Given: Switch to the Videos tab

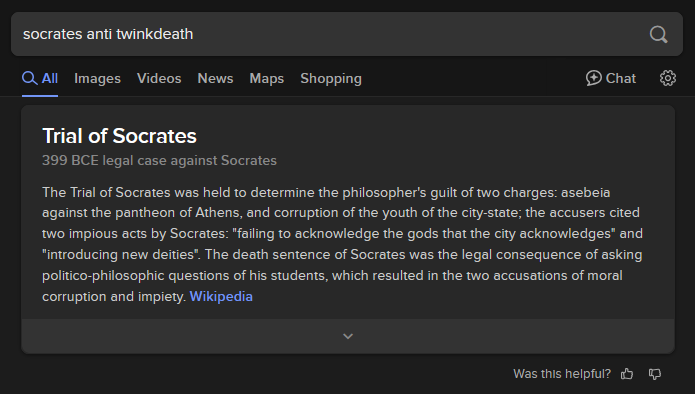Looking at the screenshot, I should (159, 78).
